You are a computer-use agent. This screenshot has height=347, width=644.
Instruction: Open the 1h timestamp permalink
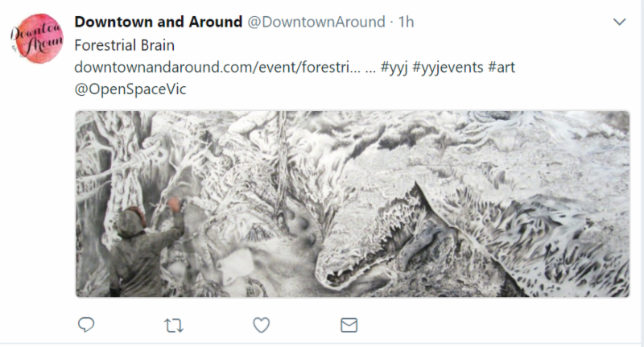click(x=406, y=22)
